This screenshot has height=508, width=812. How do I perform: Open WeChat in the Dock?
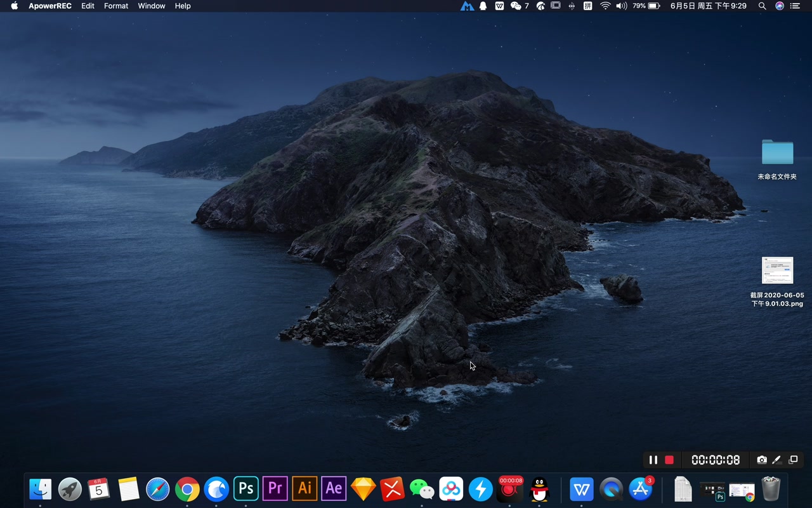pyautogui.click(x=422, y=489)
